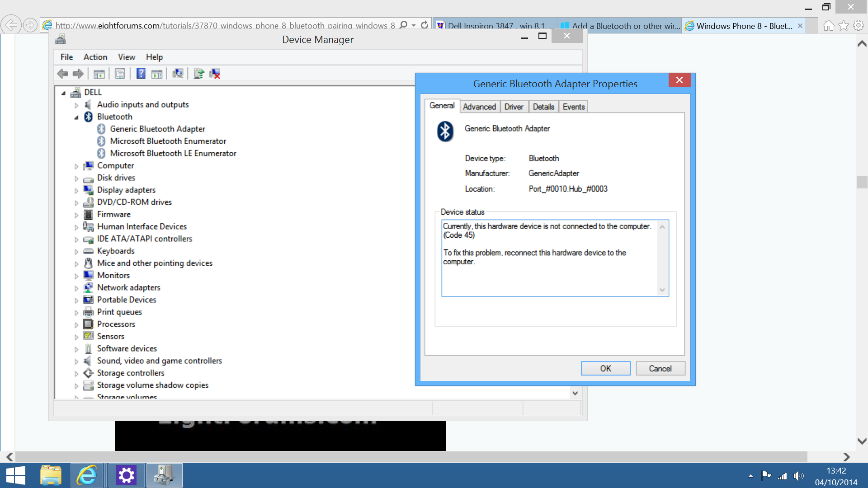
Task: Switch to the Details tab
Action: coord(543,107)
